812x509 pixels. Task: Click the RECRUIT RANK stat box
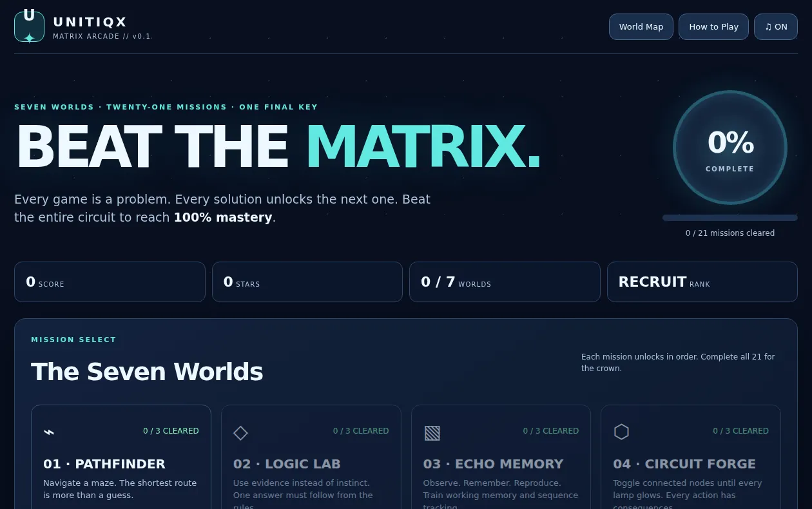click(x=702, y=282)
